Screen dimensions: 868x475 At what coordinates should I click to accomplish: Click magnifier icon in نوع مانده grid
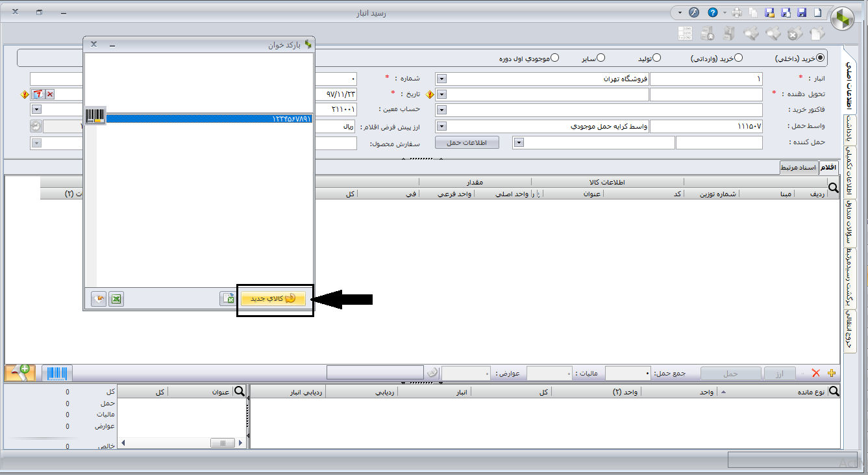point(834,391)
